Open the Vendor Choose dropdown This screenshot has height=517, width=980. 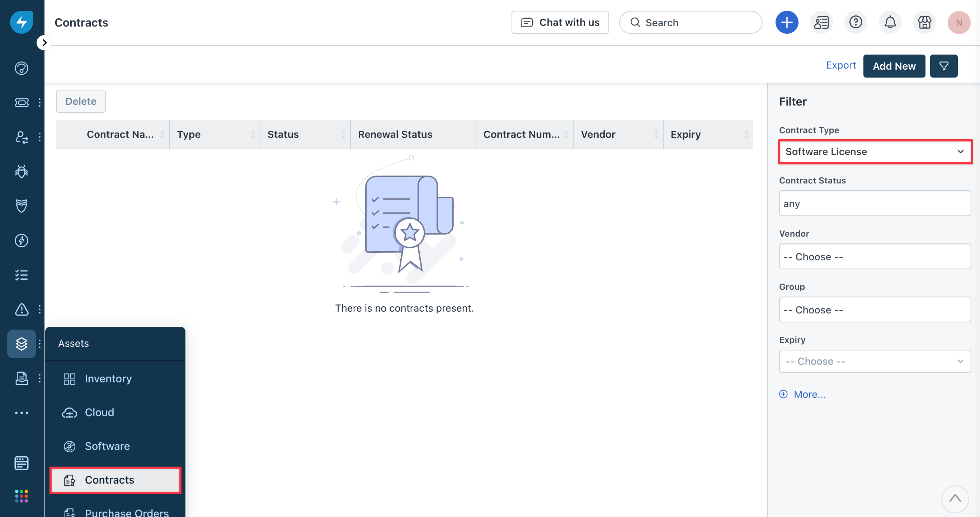(875, 256)
